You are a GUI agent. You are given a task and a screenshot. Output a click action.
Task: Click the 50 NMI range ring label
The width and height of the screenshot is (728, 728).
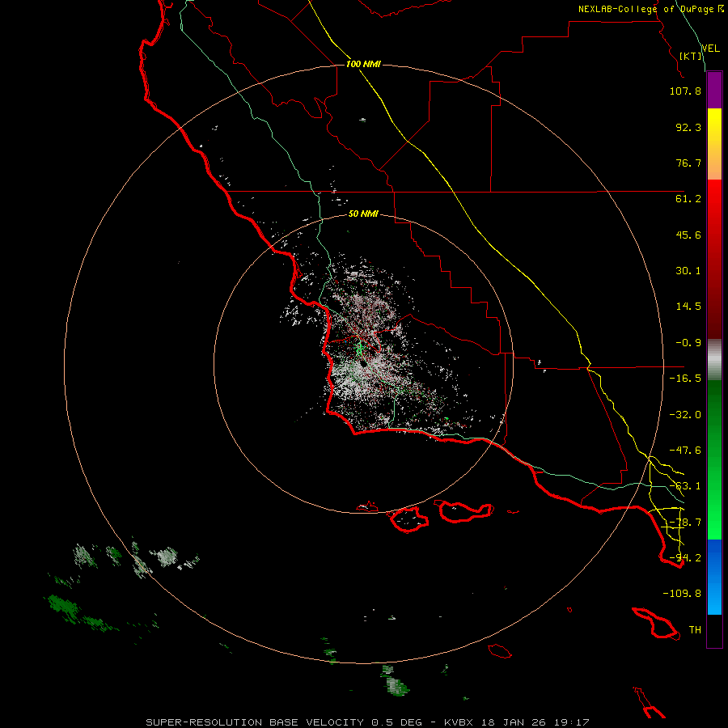point(363,214)
